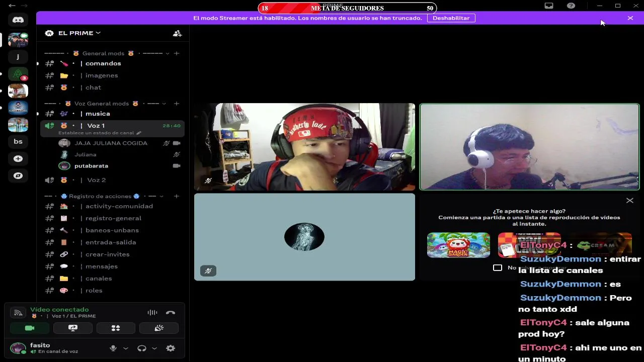The height and width of the screenshot is (362, 644).
Task: Deafen with the headphones button
Action: coord(142,348)
